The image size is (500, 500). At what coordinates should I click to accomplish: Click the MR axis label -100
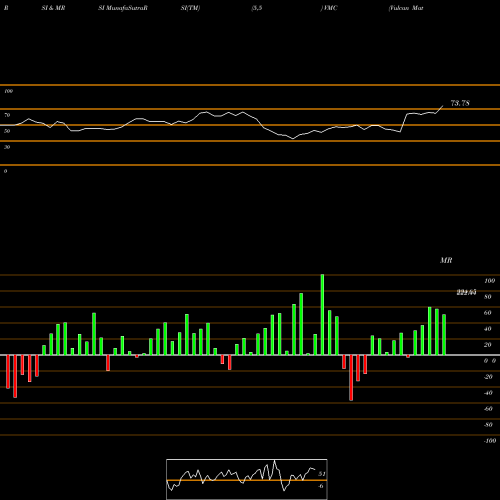pos(490,441)
